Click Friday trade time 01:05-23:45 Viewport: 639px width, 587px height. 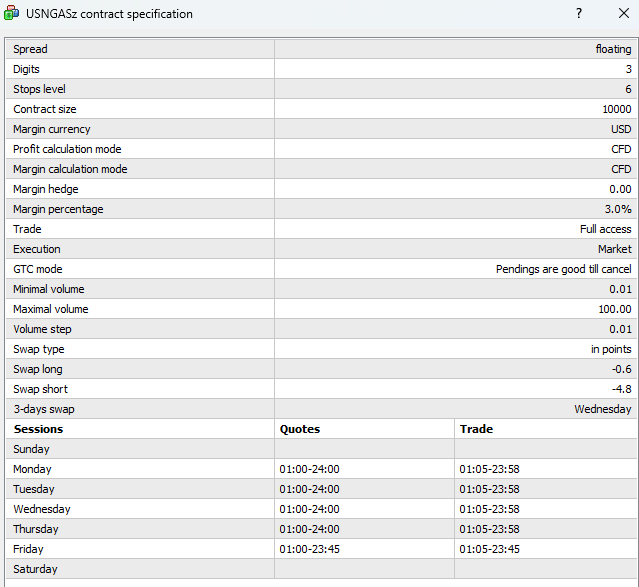coord(489,549)
